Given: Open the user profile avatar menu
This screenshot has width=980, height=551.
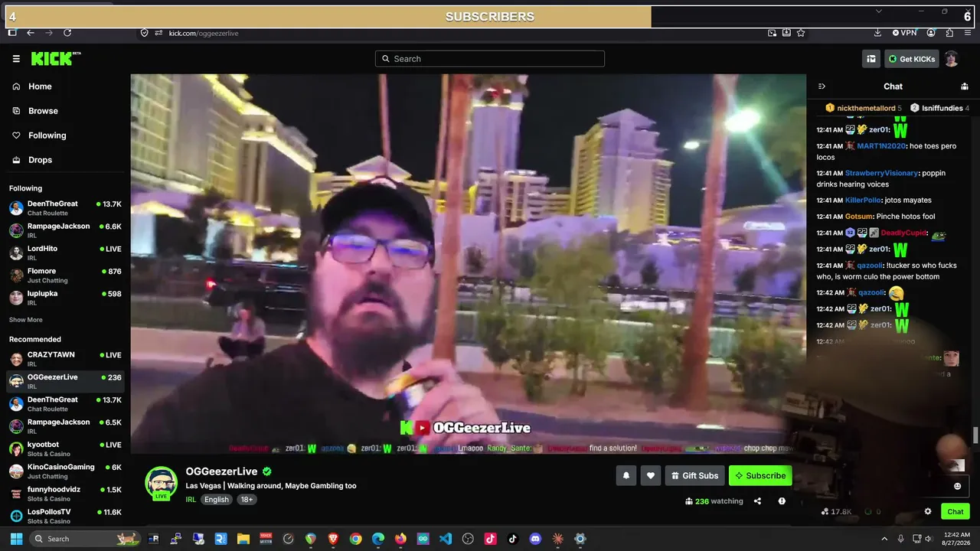Looking at the screenshot, I should 951,59.
